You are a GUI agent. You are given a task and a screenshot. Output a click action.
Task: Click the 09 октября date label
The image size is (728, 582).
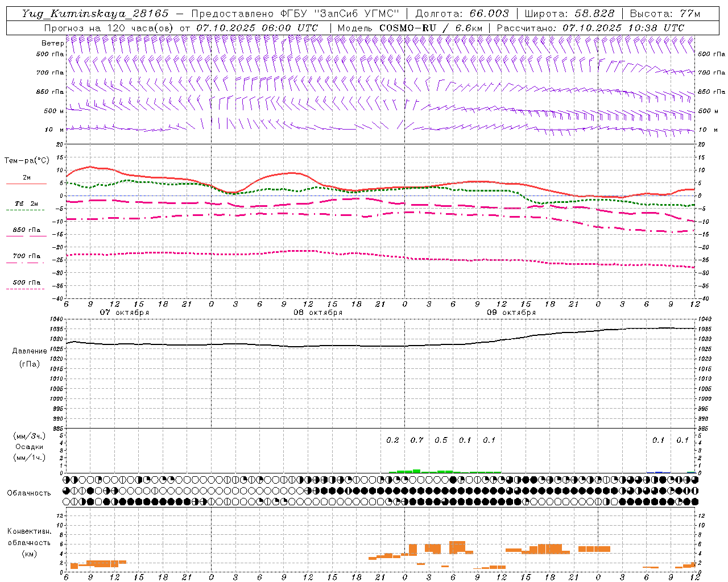point(511,313)
